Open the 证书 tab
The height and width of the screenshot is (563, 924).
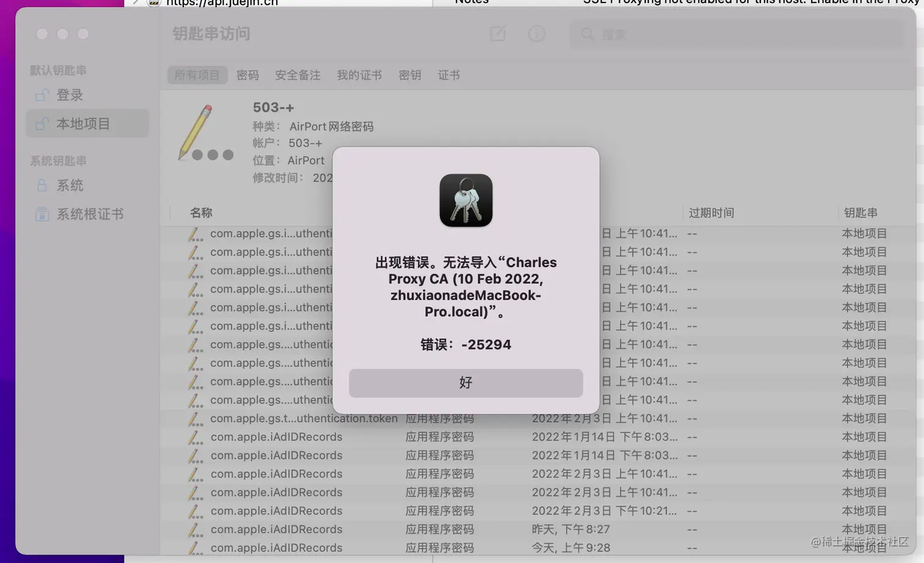pyautogui.click(x=449, y=75)
